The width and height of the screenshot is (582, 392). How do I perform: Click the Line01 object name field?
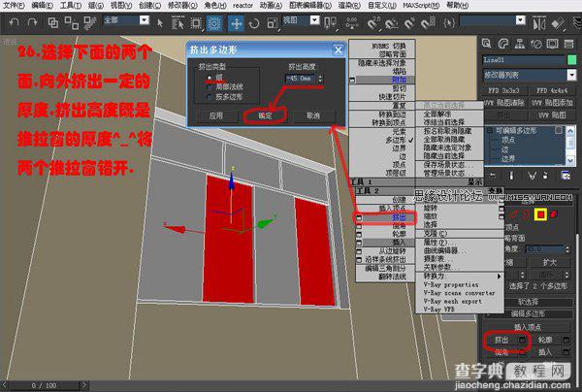[x=524, y=59]
